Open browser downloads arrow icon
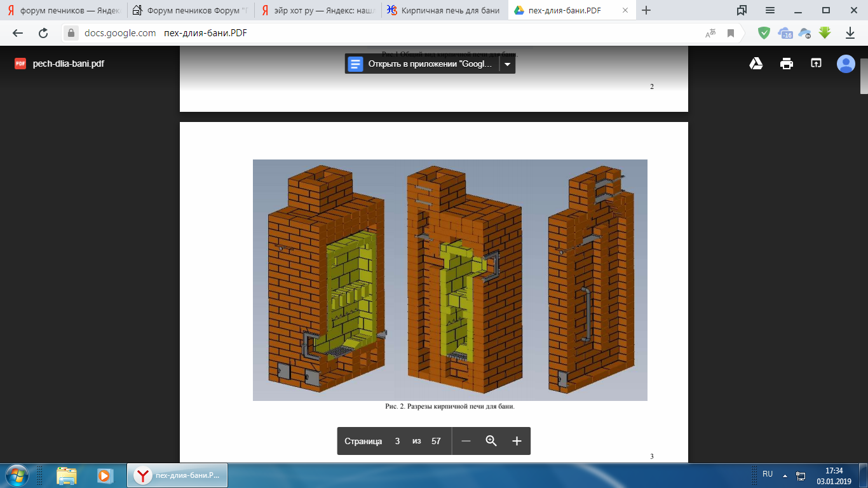This screenshot has height=488, width=868. click(850, 33)
